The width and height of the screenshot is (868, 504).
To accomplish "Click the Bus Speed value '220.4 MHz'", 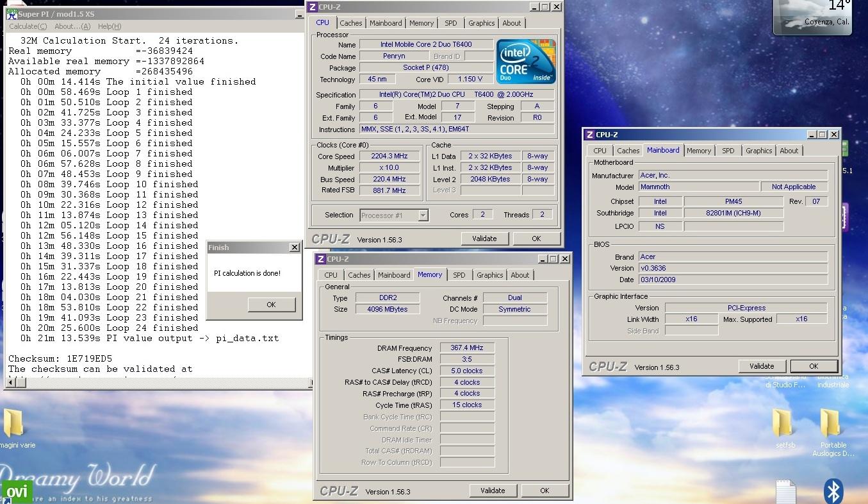I will click(389, 180).
